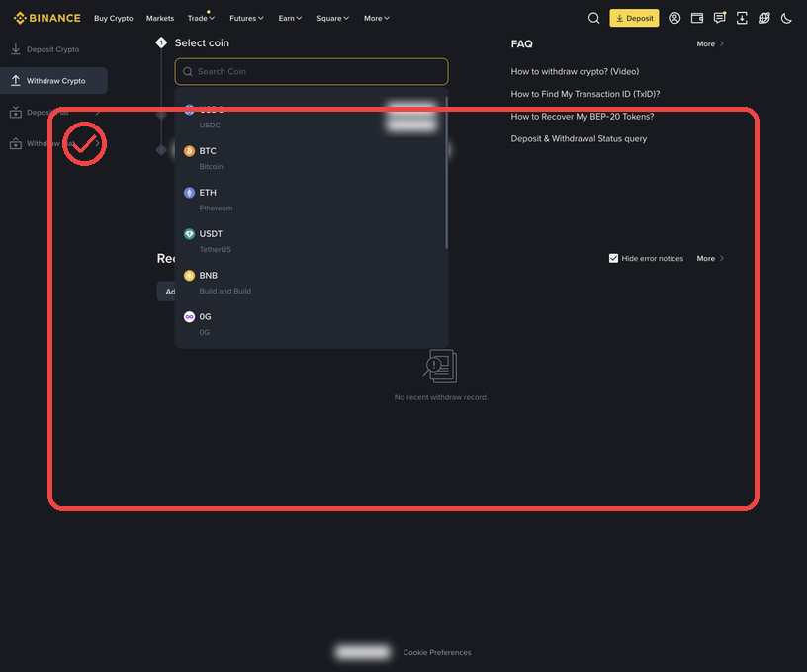The width and height of the screenshot is (807, 672).
Task: Click the Deposit Fiat sidebar icon
Action: click(16, 112)
